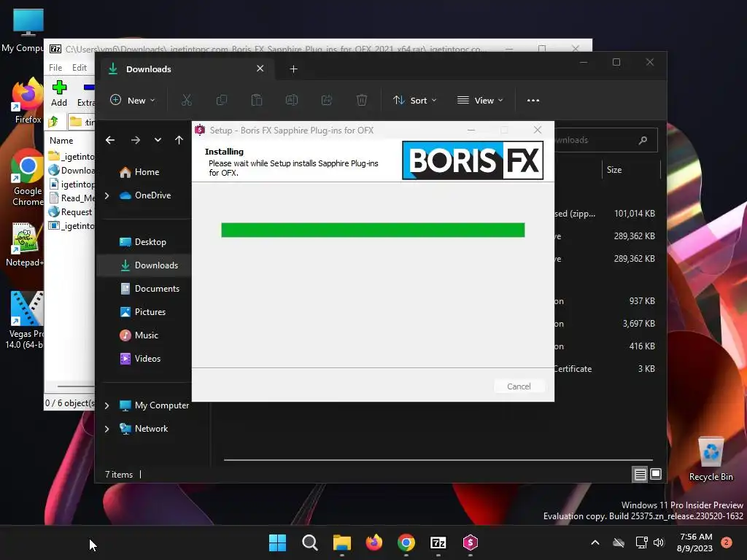Click the Sapphire setup taskbar icon

point(471,542)
